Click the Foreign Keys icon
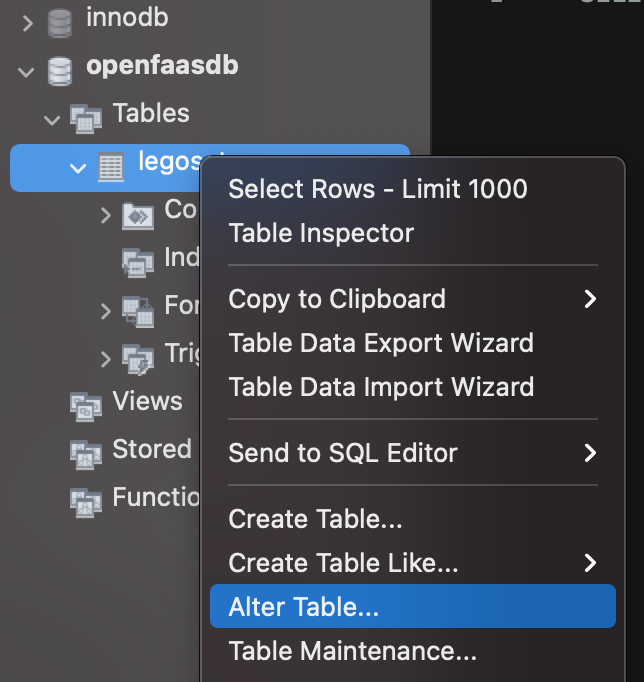 (x=137, y=309)
